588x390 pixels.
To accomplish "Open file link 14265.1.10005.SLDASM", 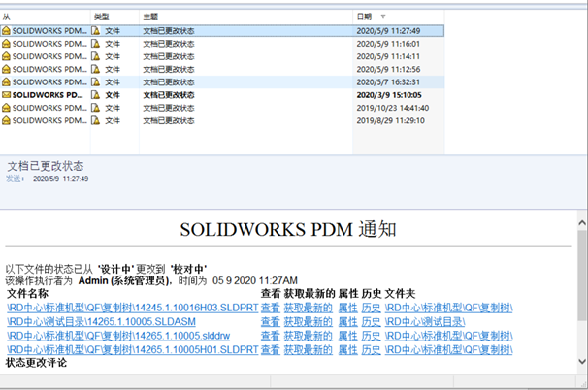I will pyautogui.click(x=101, y=322).
